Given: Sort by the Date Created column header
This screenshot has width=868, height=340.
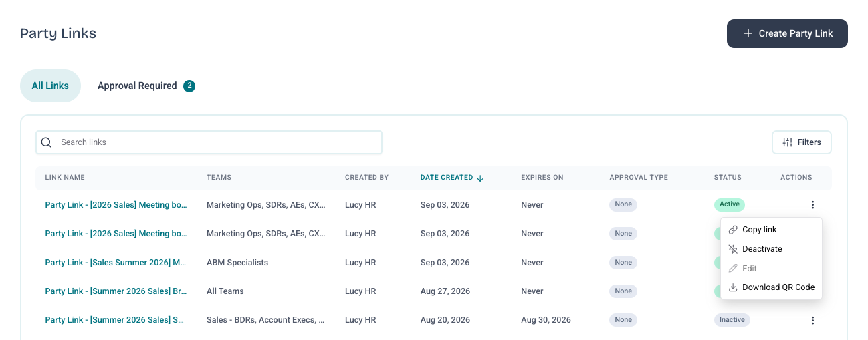Looking at the screenshot, I should [x=447, y=178].
